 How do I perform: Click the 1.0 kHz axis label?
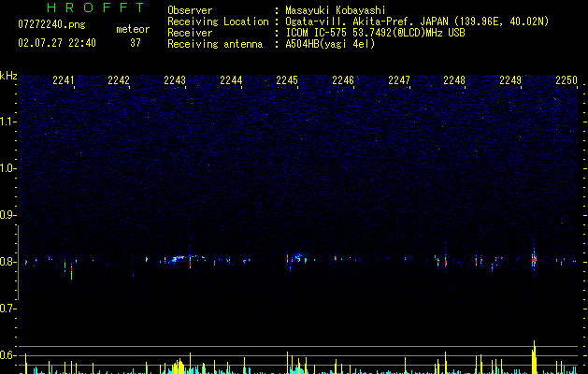(8, 168)
